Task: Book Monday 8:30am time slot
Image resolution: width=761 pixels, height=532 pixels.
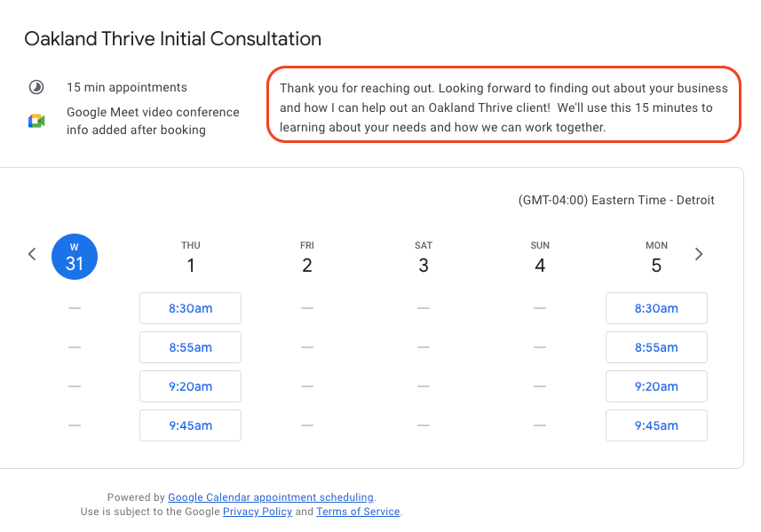Action: [656, 308]
